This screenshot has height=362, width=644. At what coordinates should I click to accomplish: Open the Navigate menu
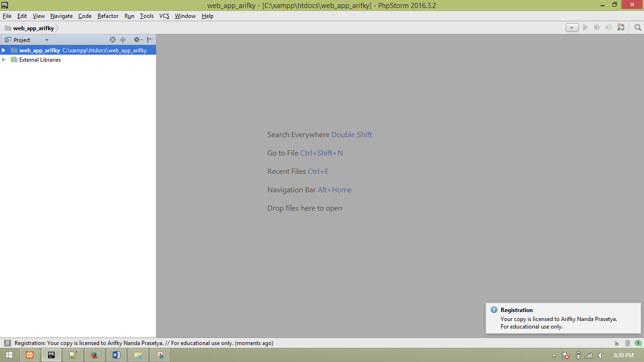click(62, 16)
